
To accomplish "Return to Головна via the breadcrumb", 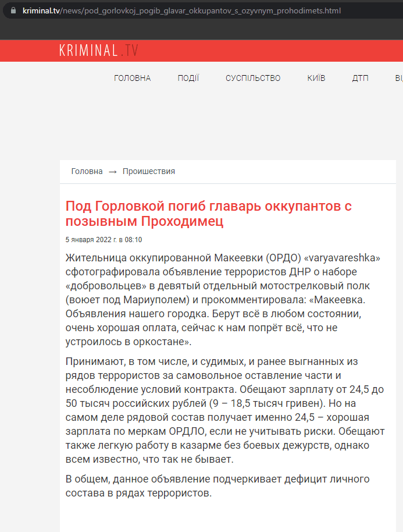I will tap(87, 171).
